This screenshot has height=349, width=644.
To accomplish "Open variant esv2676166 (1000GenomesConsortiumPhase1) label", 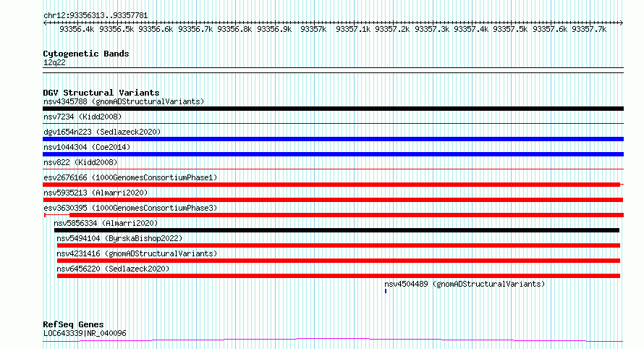I will [130, 177].
